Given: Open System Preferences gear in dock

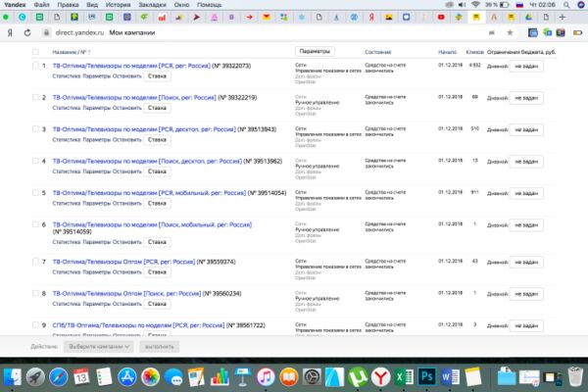Looking at the screenshot, I should 312,377.
